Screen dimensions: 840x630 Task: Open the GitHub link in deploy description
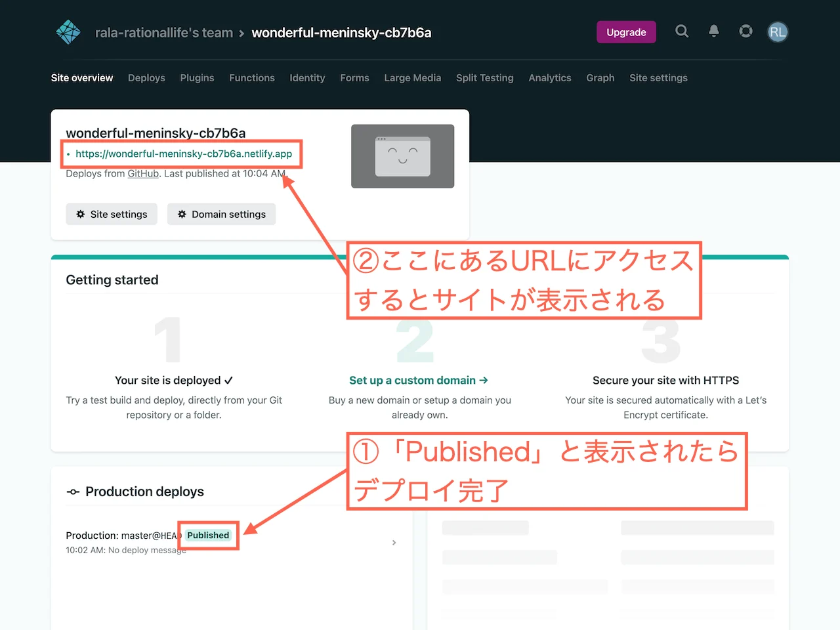pyautogui.click(x=143, y=173)
